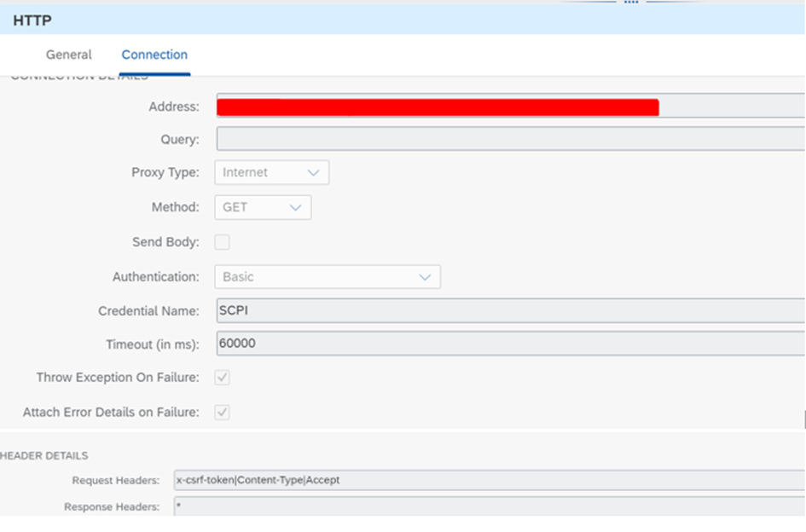Toggle Throw Exception On Failure checkbox
This screenshot has width=806, height=532.
(x=222, y=378)
